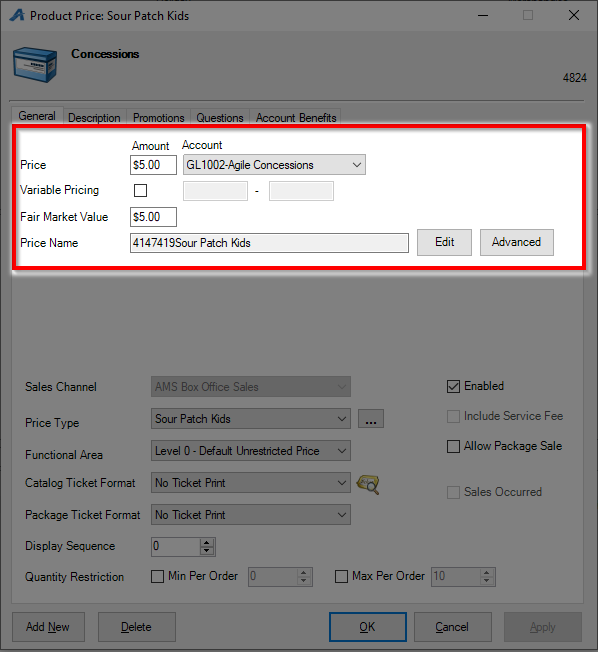
Task: Open the Package Ticket Format dropdown
Action: coord(251,515)
